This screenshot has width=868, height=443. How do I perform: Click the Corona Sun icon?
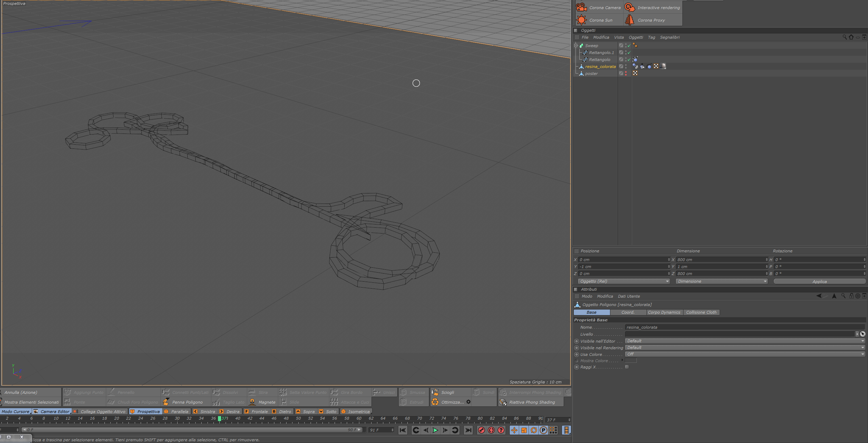pyautogui.click(x=581, y=20)
